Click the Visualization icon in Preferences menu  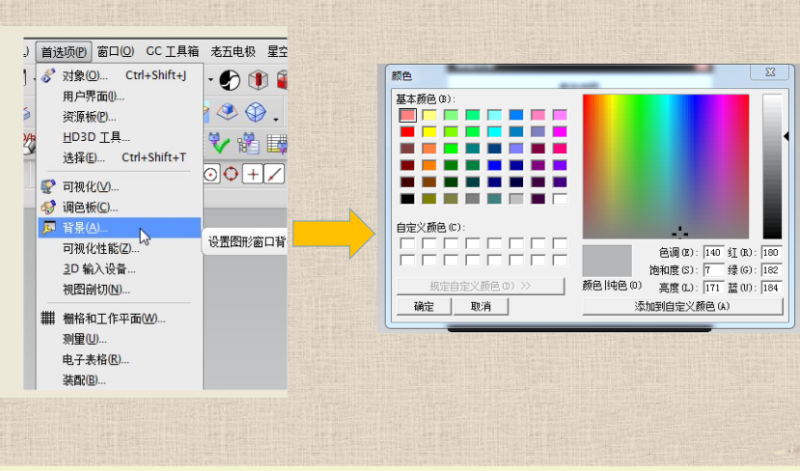coord(47,186)
